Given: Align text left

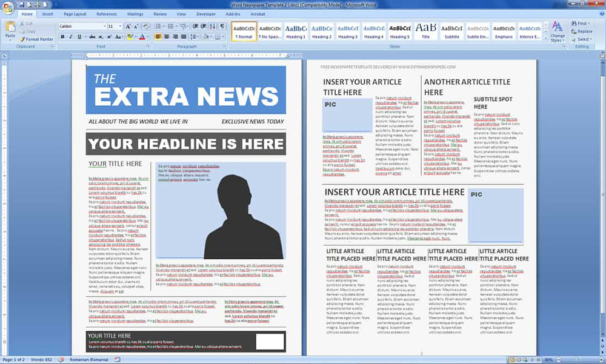Looking at the screenshot, I should [158, 37].
